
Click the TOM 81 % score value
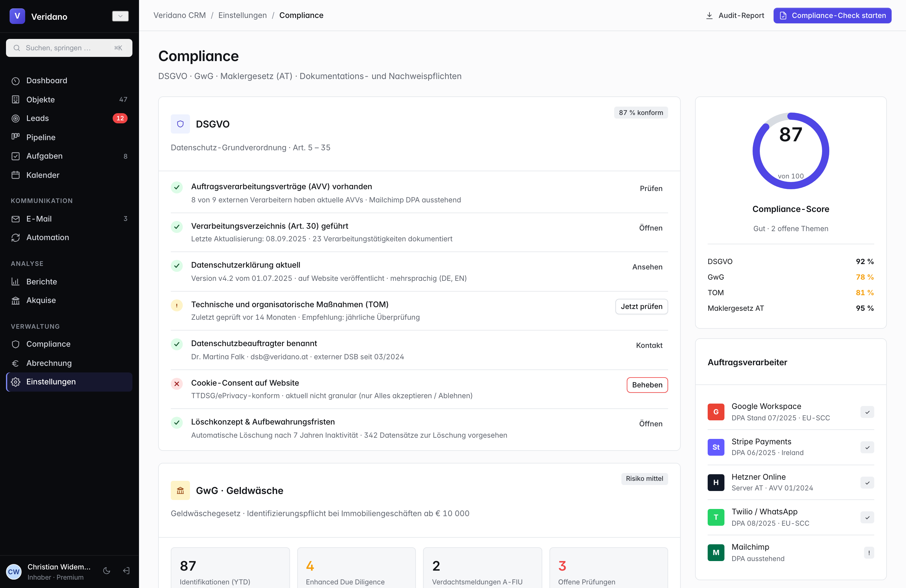(865, 293)
